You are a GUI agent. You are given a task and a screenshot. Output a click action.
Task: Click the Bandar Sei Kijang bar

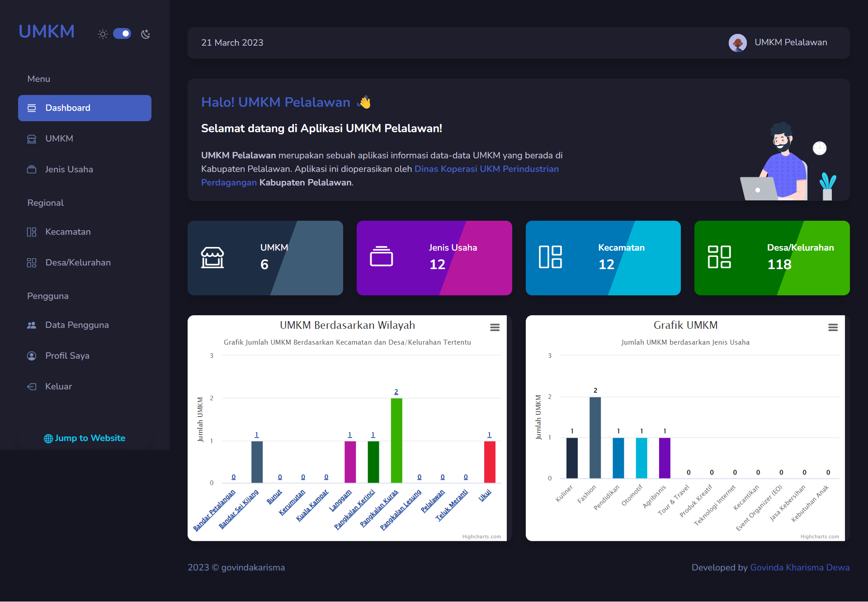tap(257, 462)
